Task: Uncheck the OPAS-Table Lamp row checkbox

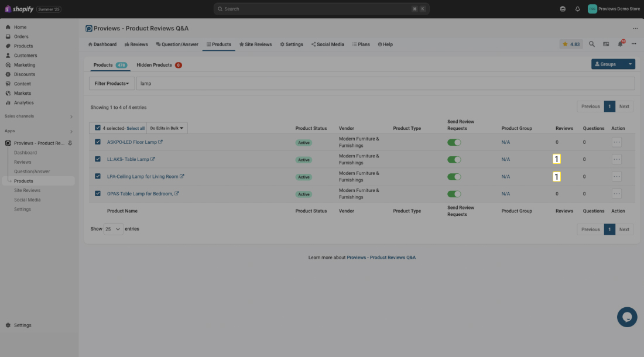Action: (x=97, y=193)
